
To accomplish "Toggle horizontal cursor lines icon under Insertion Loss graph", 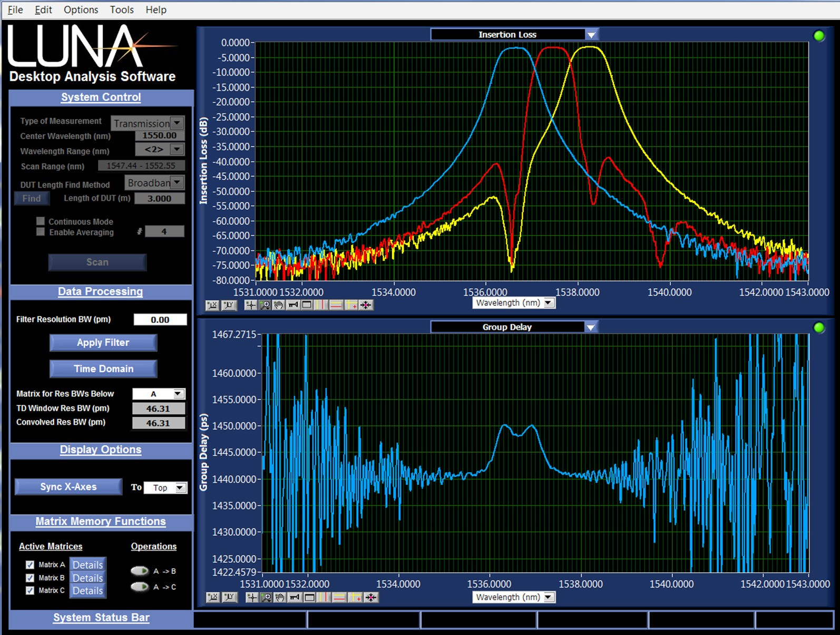I will click(x=336, y=305).
